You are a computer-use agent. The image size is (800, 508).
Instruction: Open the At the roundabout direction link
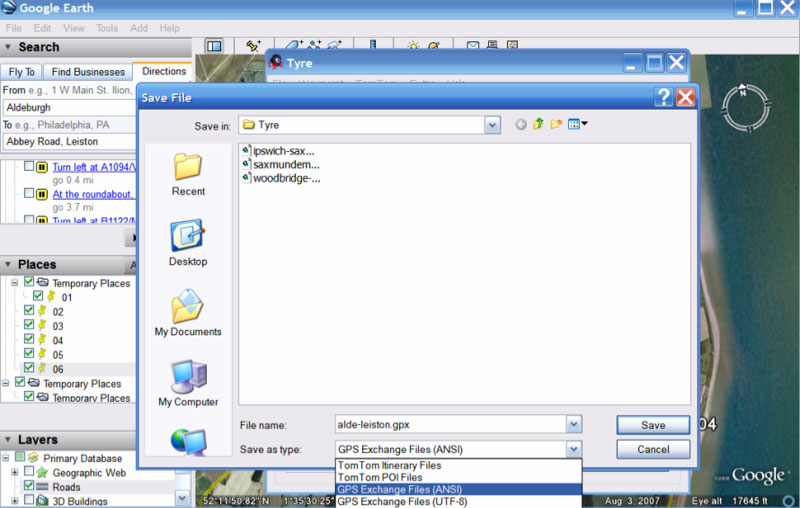click(x=93, y=194)
